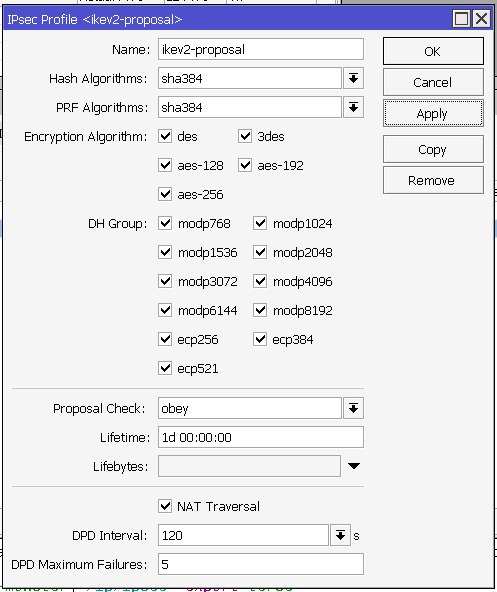The image size is (497, 592).
Task: Uncheck the 3des encryption checkbox
Action: tap(245, 136)
